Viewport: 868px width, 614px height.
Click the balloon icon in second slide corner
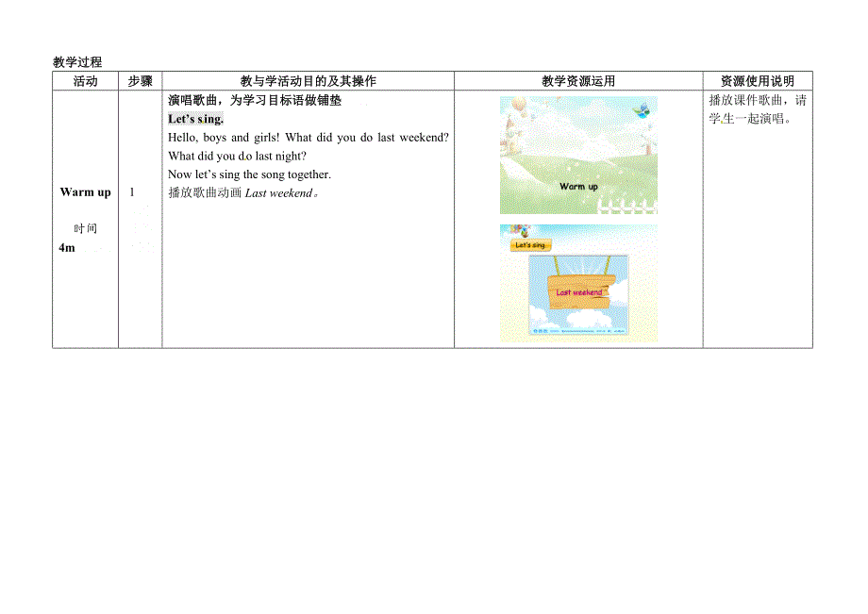517,231
